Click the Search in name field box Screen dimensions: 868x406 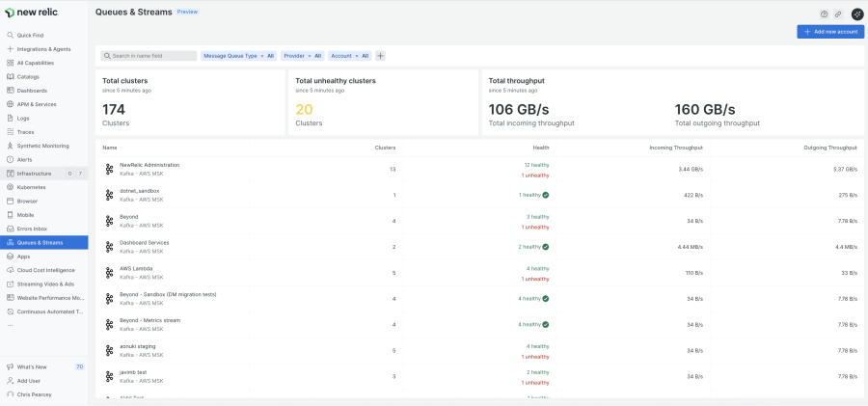pos(149,56)
